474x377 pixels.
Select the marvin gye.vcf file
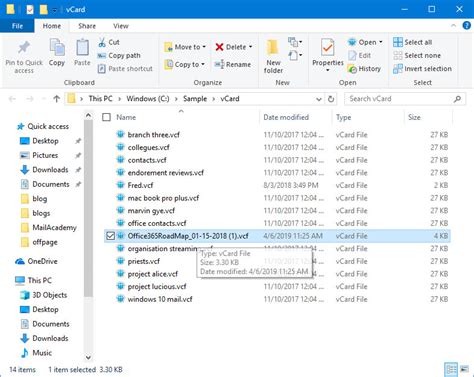(277, 211)
